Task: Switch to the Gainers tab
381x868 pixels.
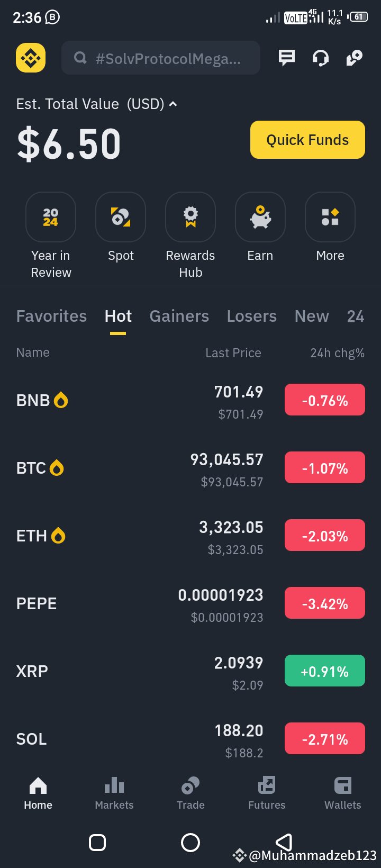Action: (x=179, y=316)
